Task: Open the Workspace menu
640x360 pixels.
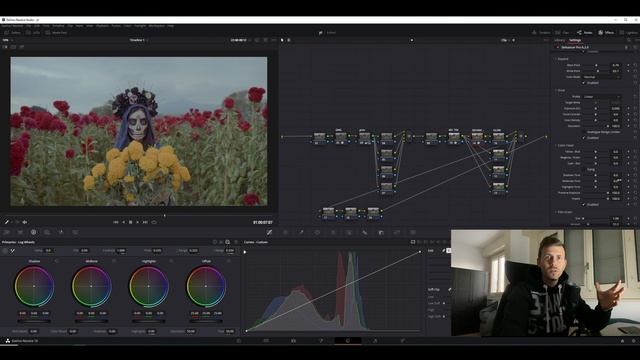Action: point(156,26)
